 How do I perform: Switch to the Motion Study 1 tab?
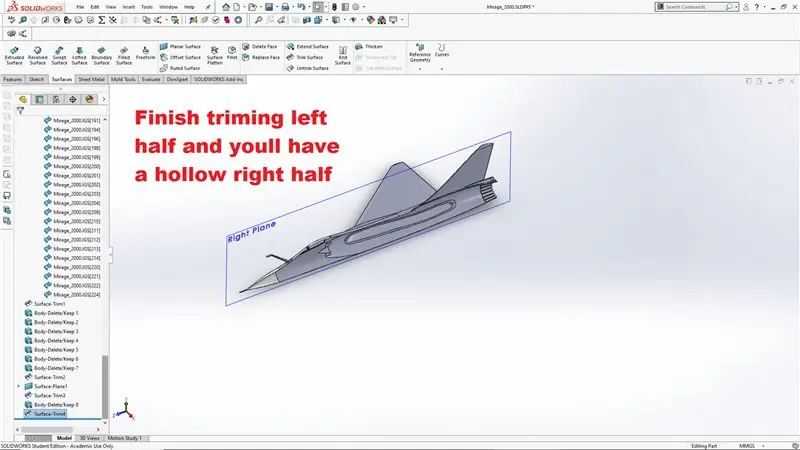pos(124,438)
